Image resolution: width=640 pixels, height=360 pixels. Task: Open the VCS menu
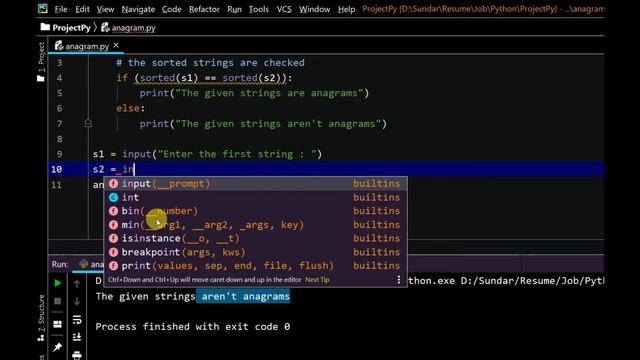(x=284, y=9)
